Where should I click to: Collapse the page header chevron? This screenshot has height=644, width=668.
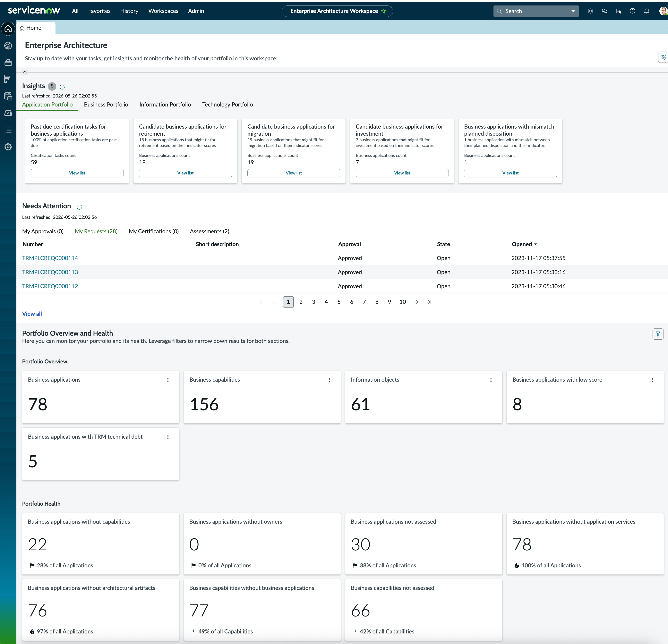click(x=25, y=72)
